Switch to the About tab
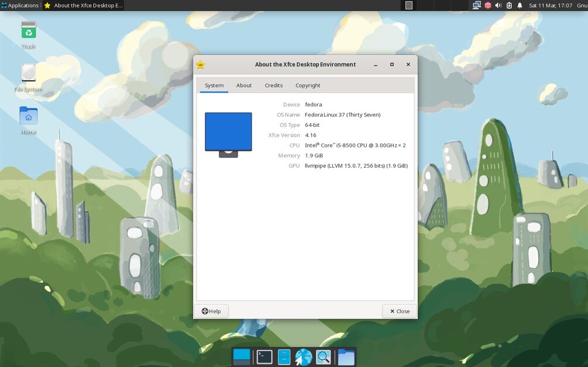Screen dimensions: 588x367 click(x=244, y=85)
